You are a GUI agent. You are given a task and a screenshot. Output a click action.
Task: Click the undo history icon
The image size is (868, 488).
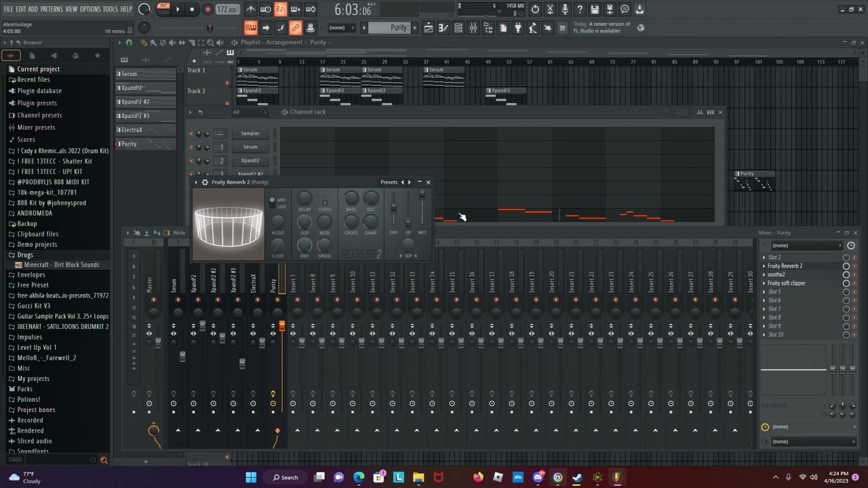pyautogui.click(x=534, y=9)
